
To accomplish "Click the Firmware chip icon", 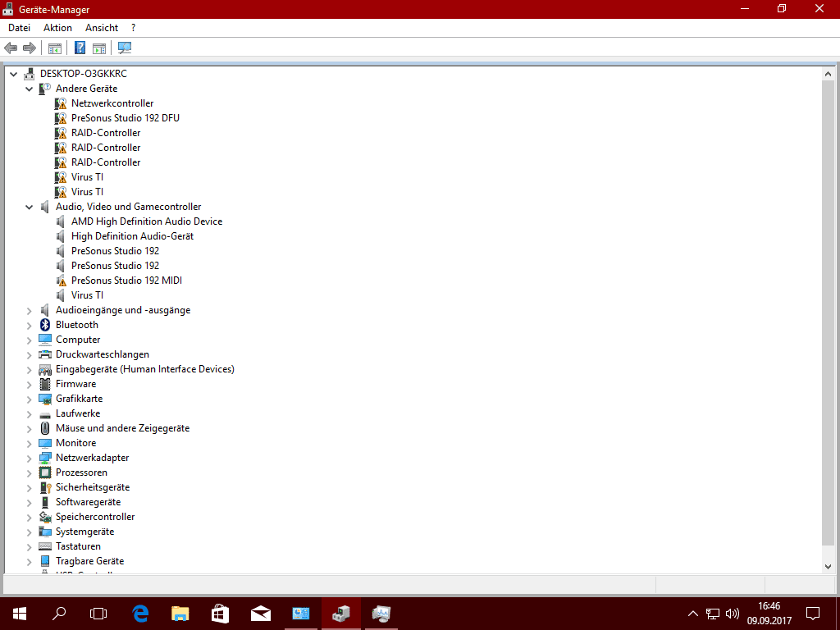I will point(45,384).
